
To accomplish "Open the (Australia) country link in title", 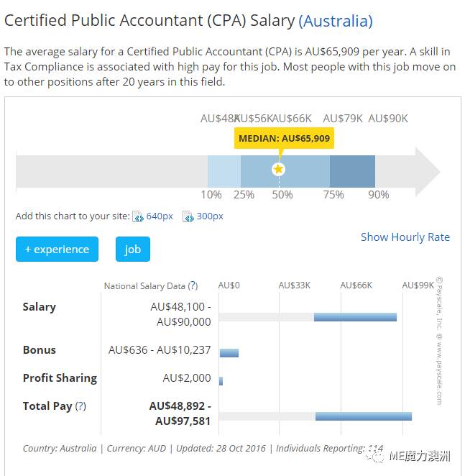I will coord(336,21).
